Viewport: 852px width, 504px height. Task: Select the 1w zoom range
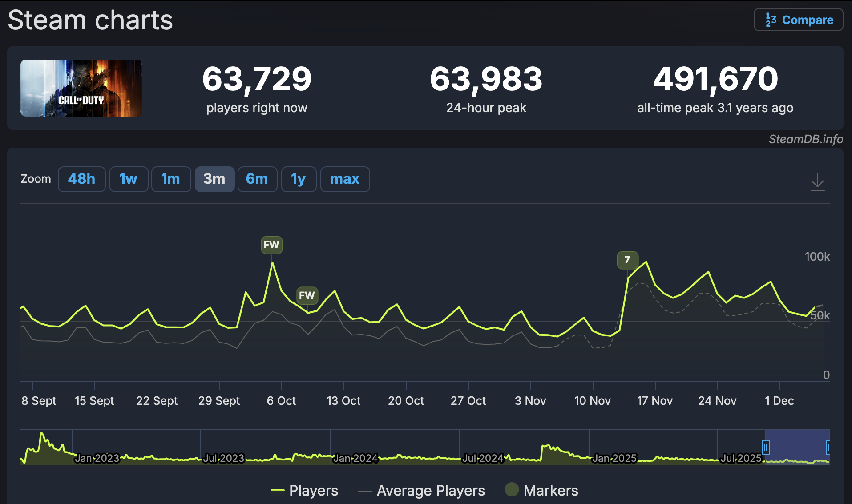click(129, 179)
